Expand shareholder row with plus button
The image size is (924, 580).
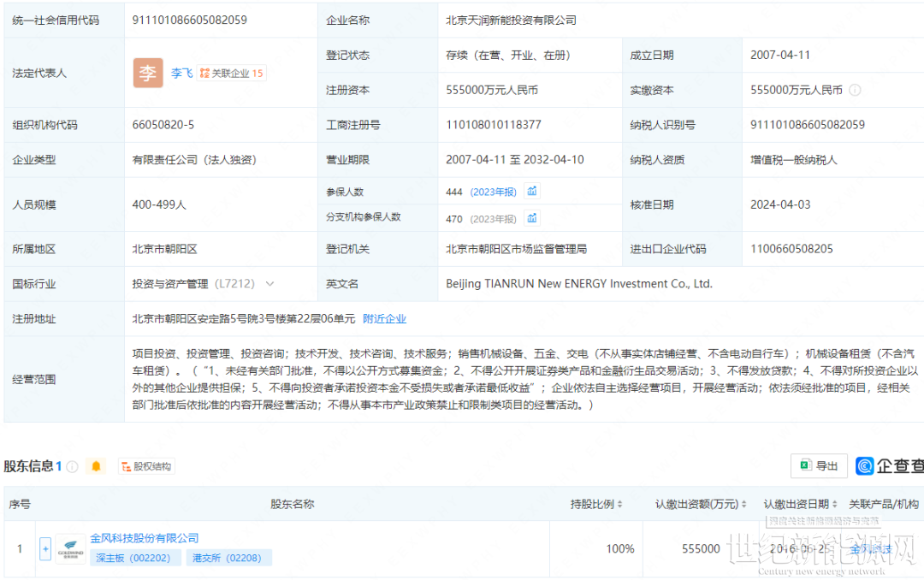point(45,548)
